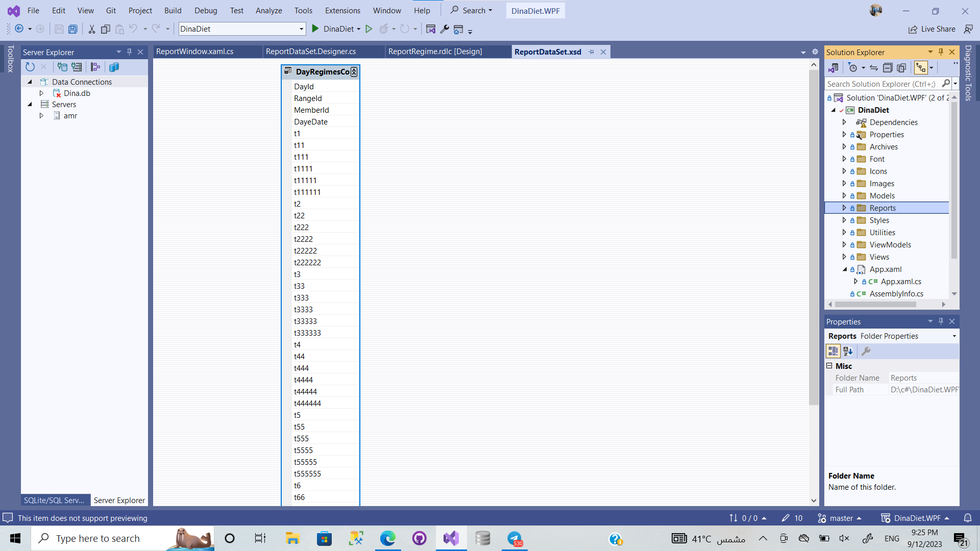This screenshot has height=551, width=980.
Task: Click Solution Explorer horizontal scrollbar thumb
Action: (875, 305)
